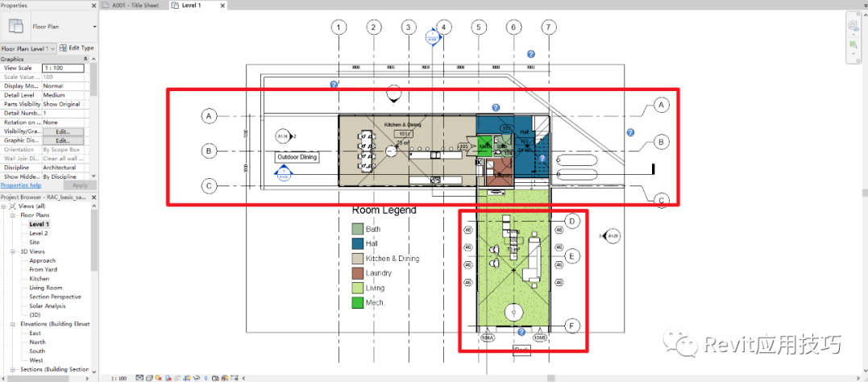Viewport: 868px width, 382px height.
Task: Click the Apply button in Properties
Action: tap(81, 185)
